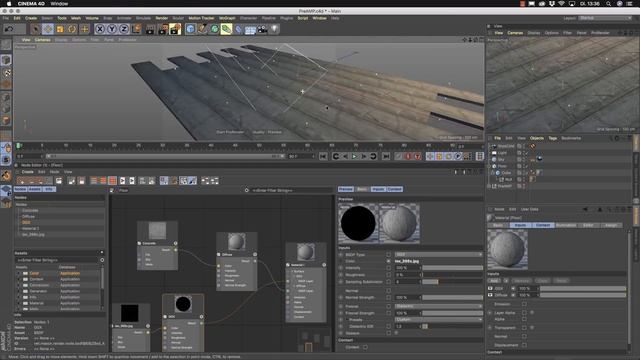Toggle the Intensity port checkbox
Viewport: 640px width, 360px height.
[389, 268]
